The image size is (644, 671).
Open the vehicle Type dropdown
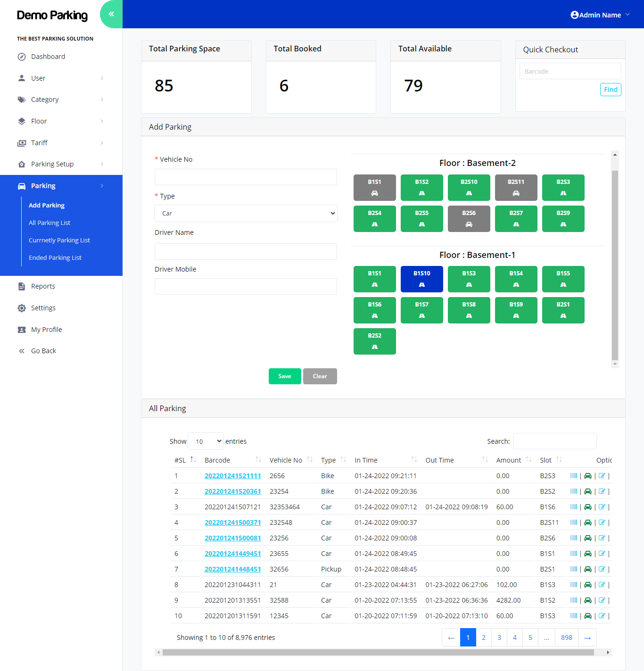coord(246,214)
